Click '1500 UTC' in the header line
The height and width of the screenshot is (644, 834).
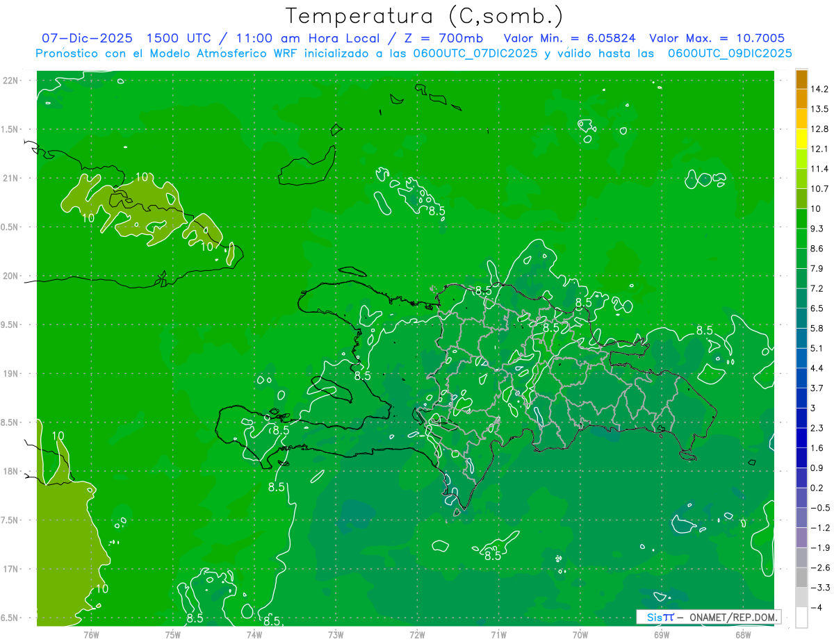179,38
